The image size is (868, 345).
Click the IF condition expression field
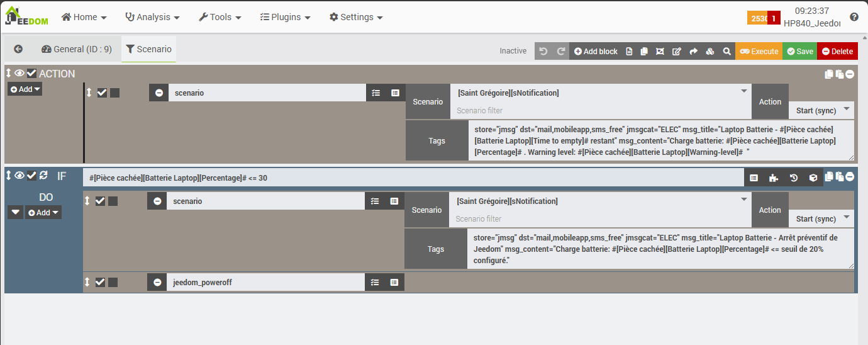click(413, 178)
